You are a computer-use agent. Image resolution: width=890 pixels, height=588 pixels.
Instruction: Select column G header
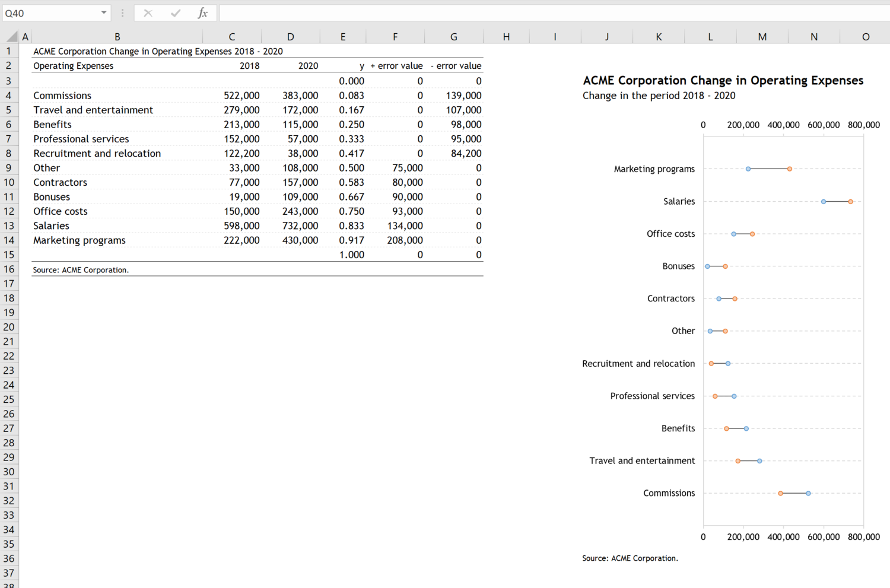pyautogui.click(x=454, y=37)
